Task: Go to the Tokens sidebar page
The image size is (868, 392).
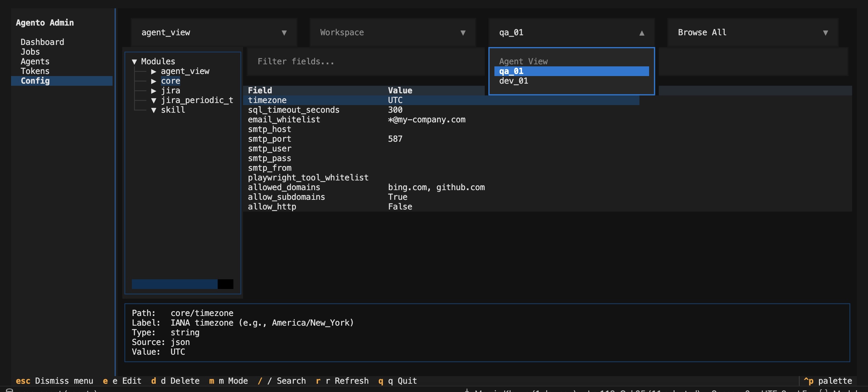Action: (35, 71)
